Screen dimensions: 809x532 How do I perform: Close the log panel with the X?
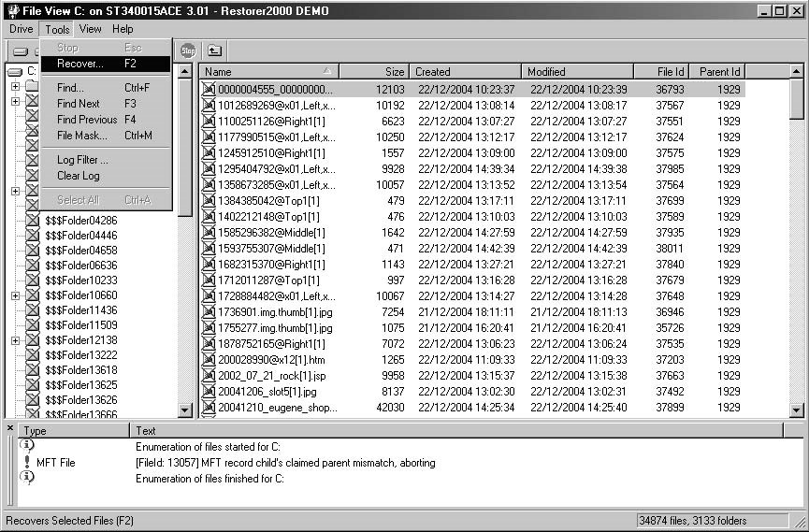[10, 428]
